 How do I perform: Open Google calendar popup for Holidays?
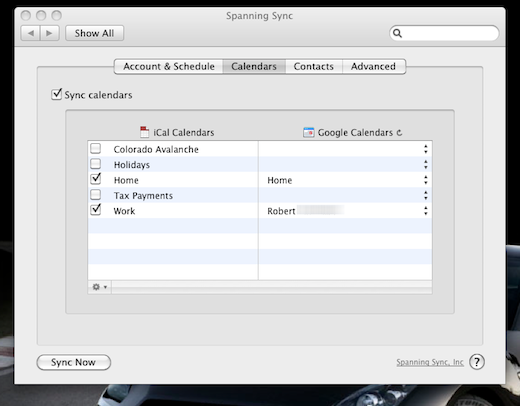[426, 164]
